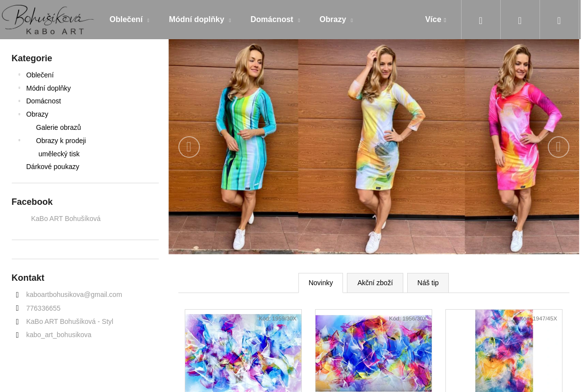
Task: Open the shopping cart icon in header
Action: tap(559, 20)
